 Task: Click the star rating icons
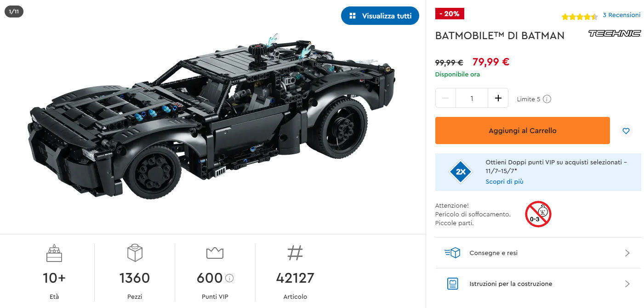click(x=580, y=17)
